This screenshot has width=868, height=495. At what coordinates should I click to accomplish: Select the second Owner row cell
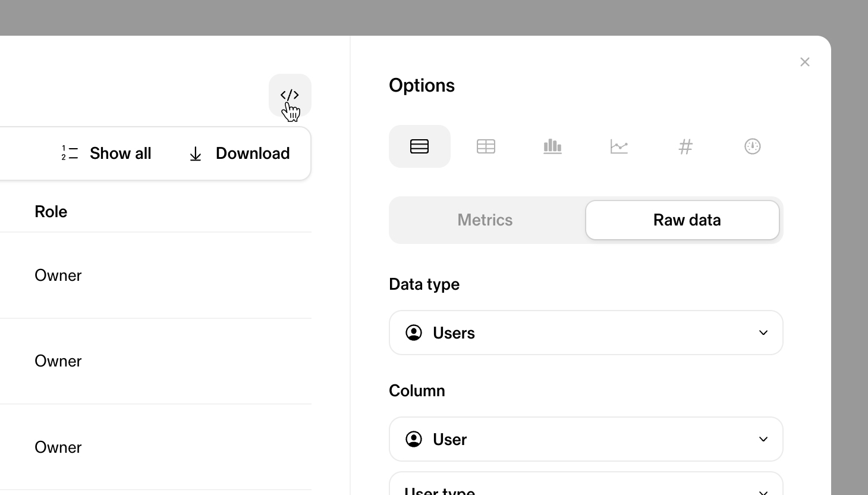(58, 361)
